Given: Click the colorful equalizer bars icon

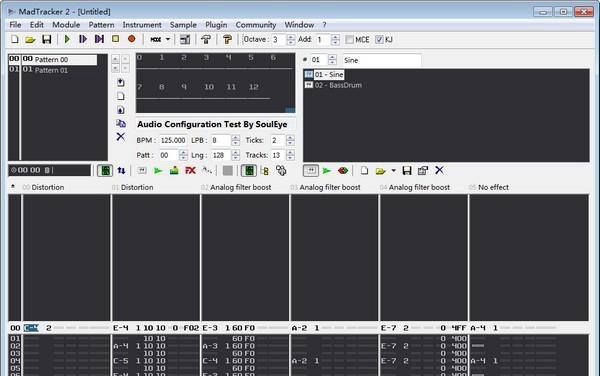Looking at the screenshot, I should pyautogui.click(x=174, y=171).
